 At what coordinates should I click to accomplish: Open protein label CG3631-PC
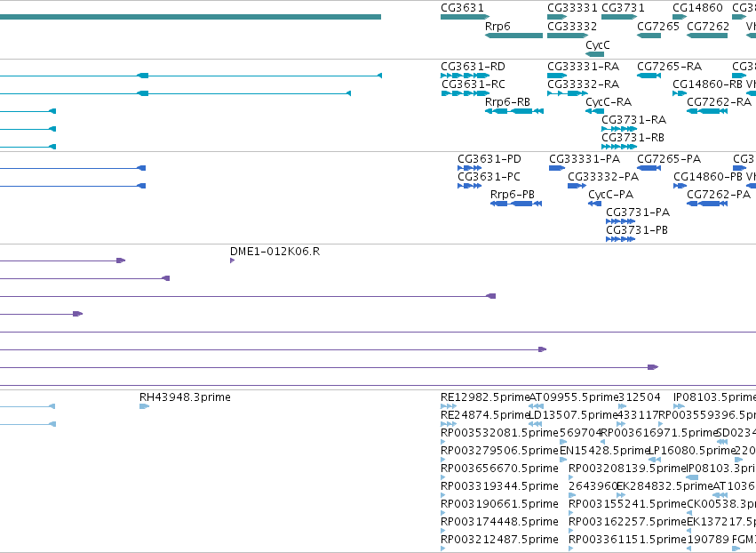click(489, 177)
